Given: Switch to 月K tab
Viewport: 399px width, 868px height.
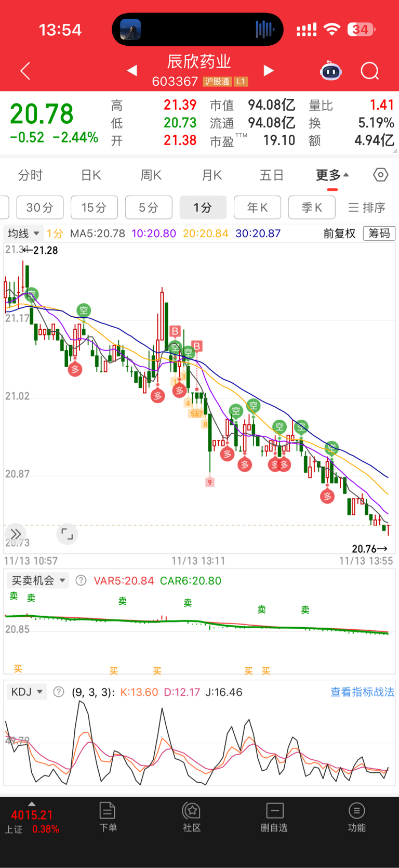Looking at the screenshot, I should 212,175.
